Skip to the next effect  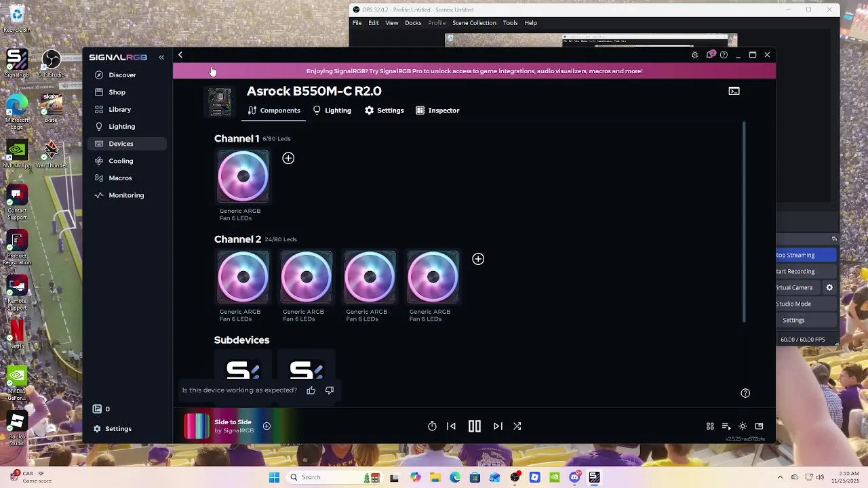tap(498, 426)
